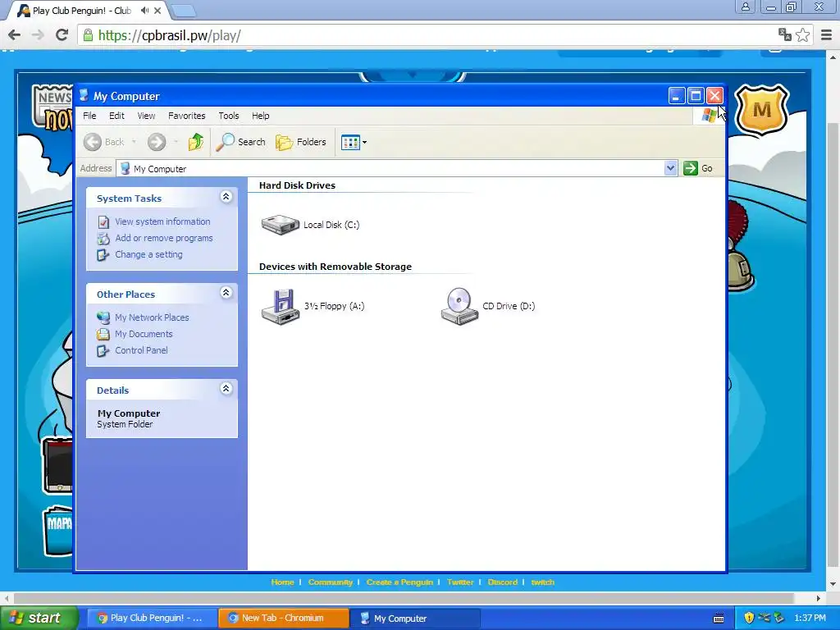Open My Documents link
This screenshot has width=840, height=630.
[x=144, y=334]
